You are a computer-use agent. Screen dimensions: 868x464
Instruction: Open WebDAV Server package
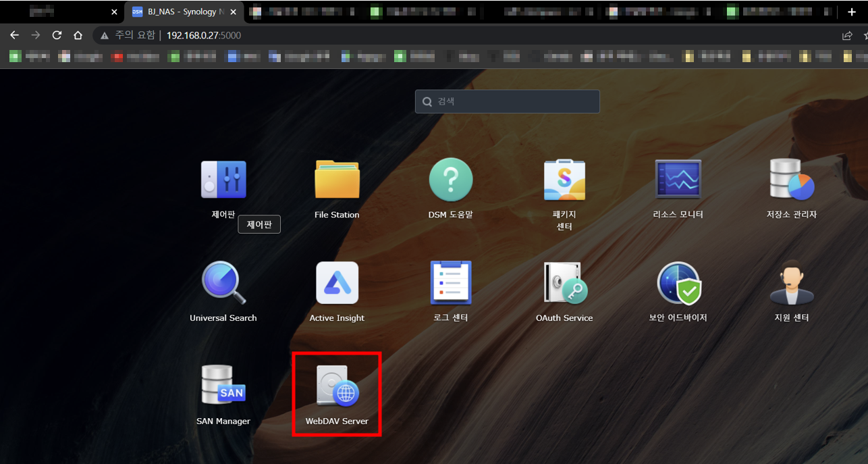pos(337,386)
